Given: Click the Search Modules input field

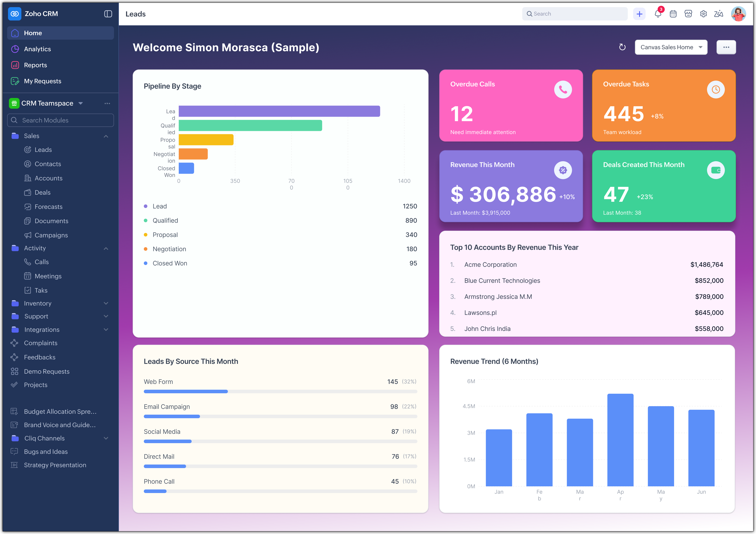Looking at the screenshot, I should pos(61,120).
